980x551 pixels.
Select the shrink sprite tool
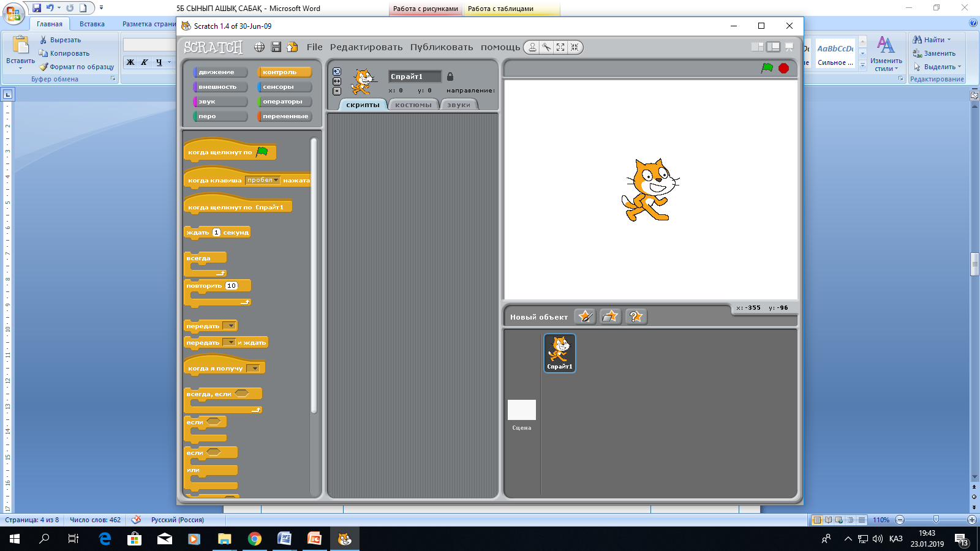(x=575, y=47)
